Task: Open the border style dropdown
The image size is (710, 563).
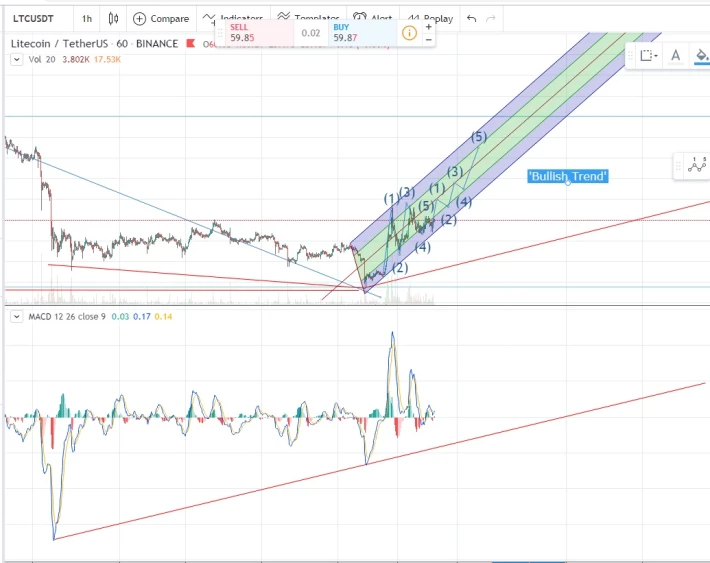Action: click(x=649, y=56)
